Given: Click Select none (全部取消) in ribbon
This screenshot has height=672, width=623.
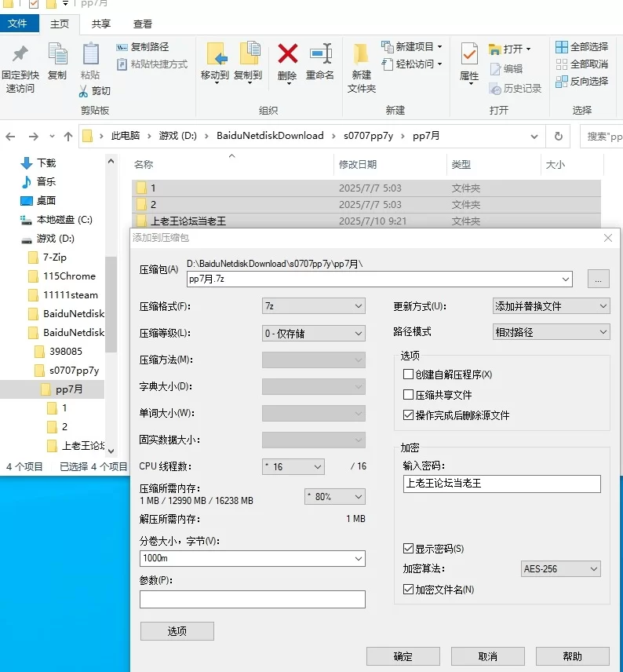Looking at the screenshot, I should click(582, 64).
